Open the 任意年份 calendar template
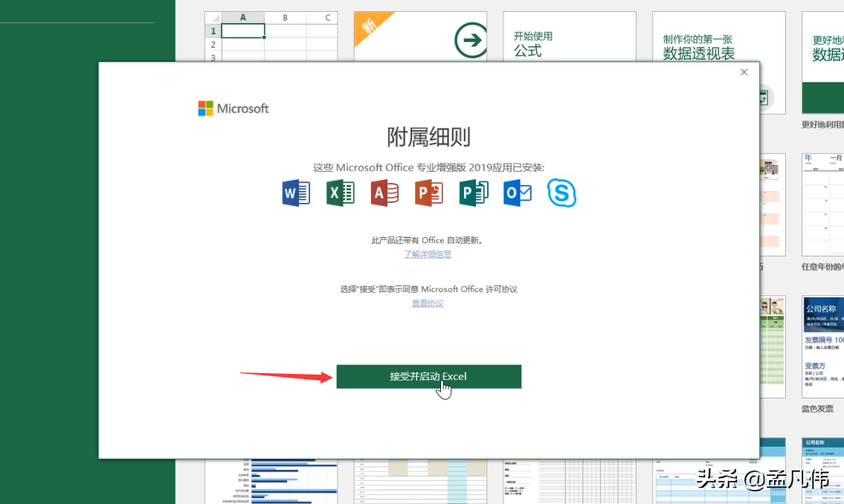The height and width of the screenshot is (504, 844). coord(822,204)
